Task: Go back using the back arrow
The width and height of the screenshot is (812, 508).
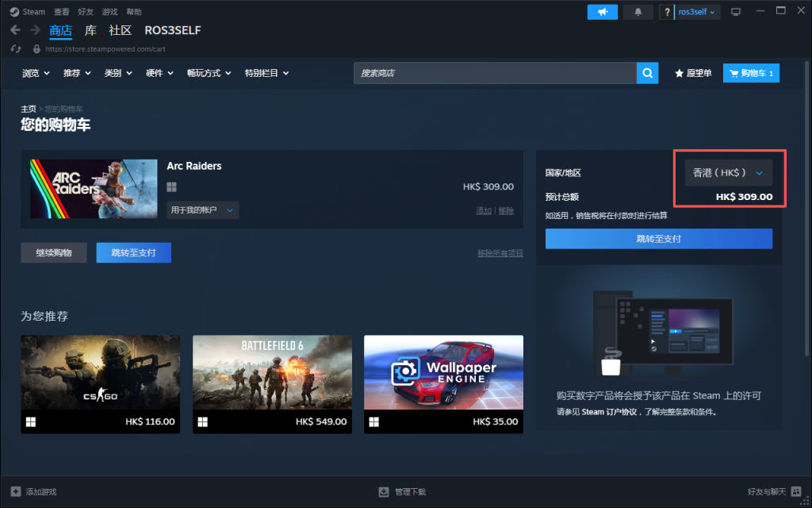Action: (15, 30)
